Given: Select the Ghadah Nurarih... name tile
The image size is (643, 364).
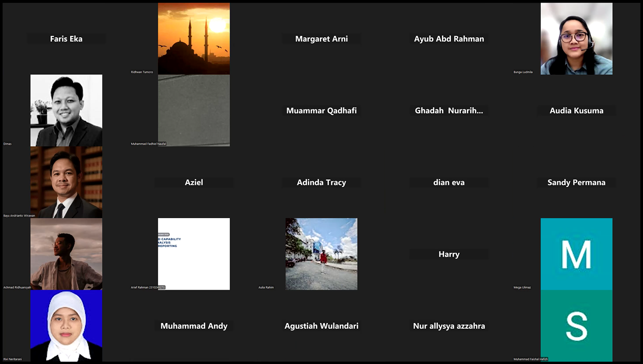Looking at the screenshot, I should 449,111.
